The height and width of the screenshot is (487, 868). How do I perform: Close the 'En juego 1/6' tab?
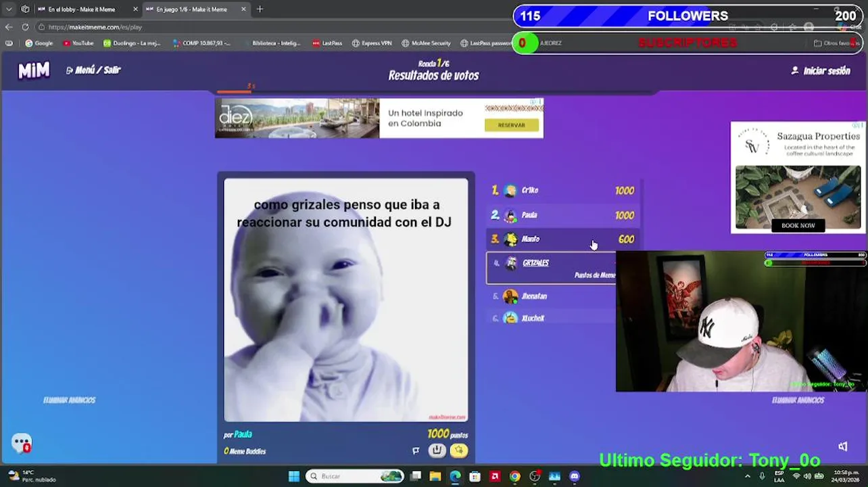[x=243, y=9]
